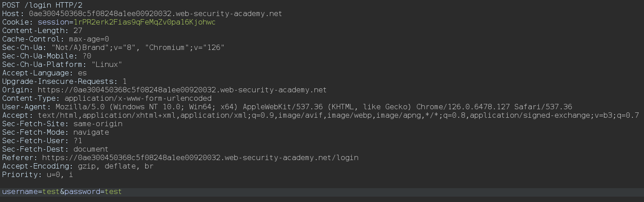Click the Cache-Control max-age=0 value
The image size is (644, 202).
(x=89, y=39)
